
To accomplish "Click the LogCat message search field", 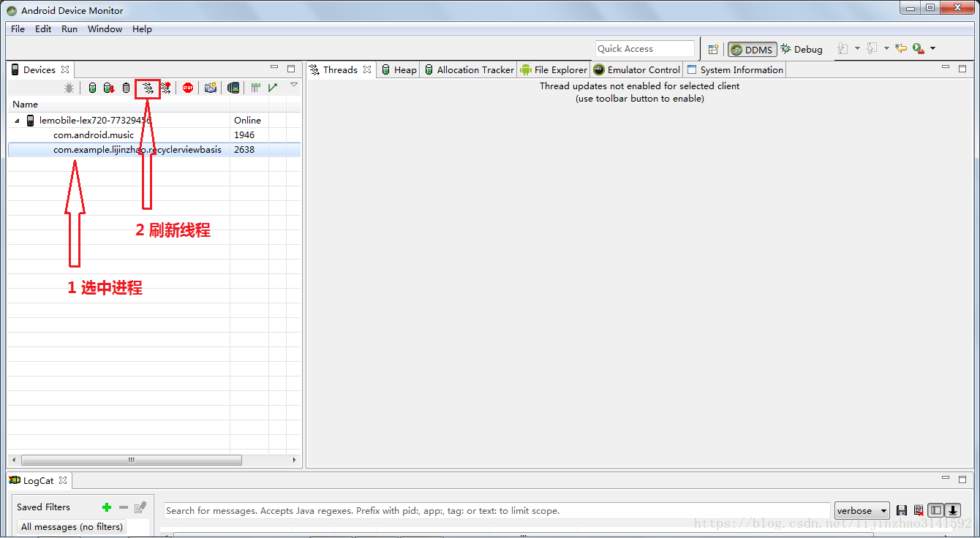I will 497,511.
